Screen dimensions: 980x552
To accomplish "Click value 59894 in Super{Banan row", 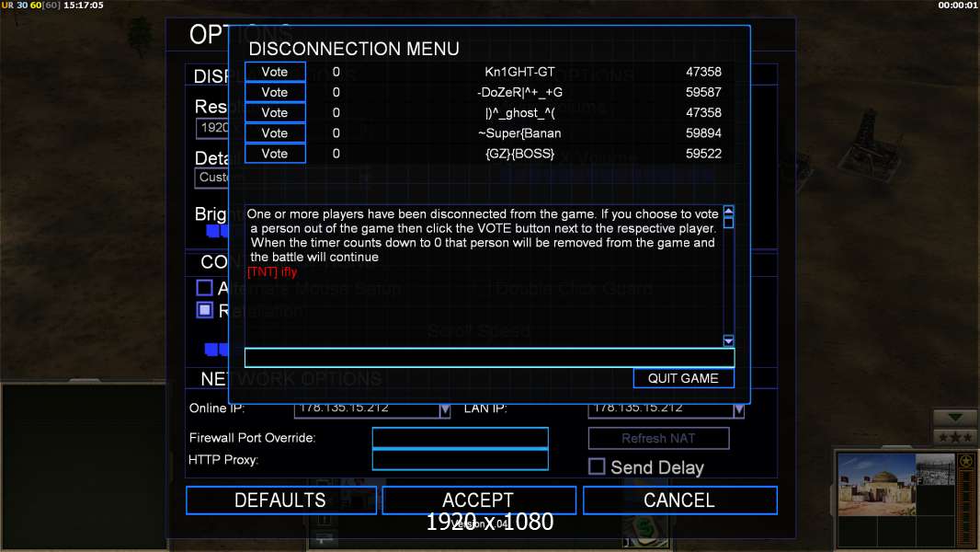I will pos(703,133).
